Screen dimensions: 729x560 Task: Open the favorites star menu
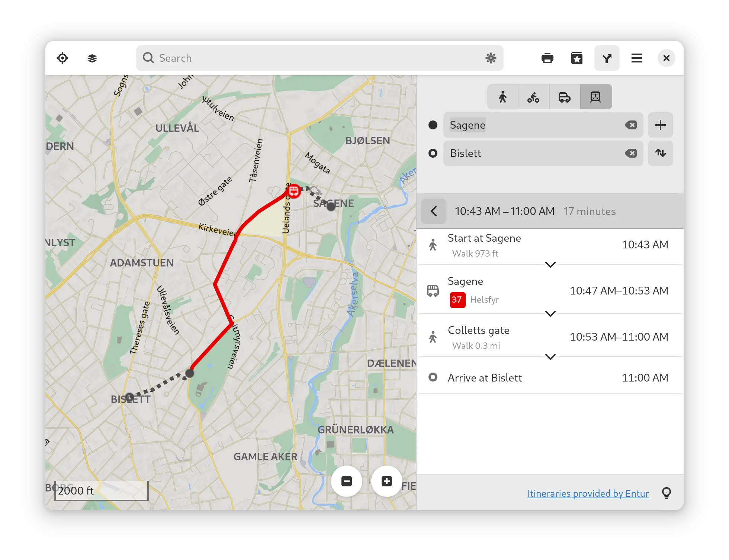click(x=577, y=58)
